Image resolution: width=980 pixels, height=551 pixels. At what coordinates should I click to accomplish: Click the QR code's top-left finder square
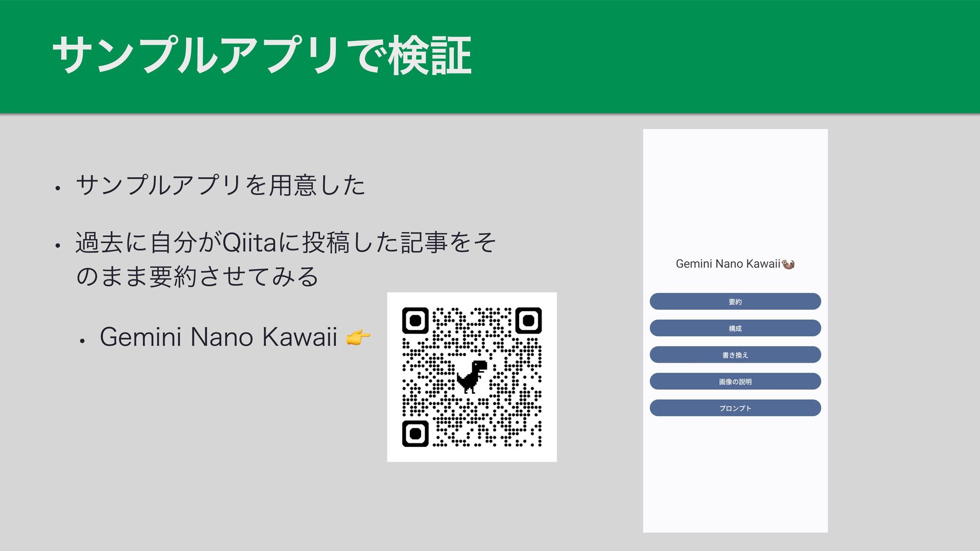coord(415,320)
